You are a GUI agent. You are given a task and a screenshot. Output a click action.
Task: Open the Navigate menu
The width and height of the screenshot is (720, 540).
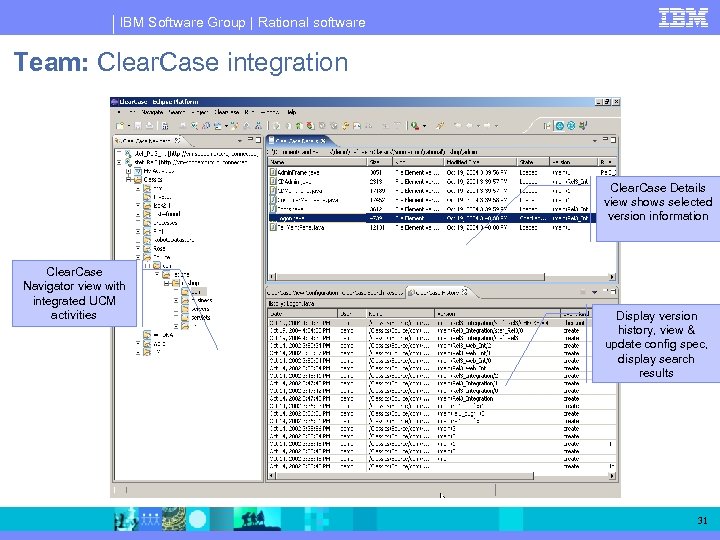(152, 112)
